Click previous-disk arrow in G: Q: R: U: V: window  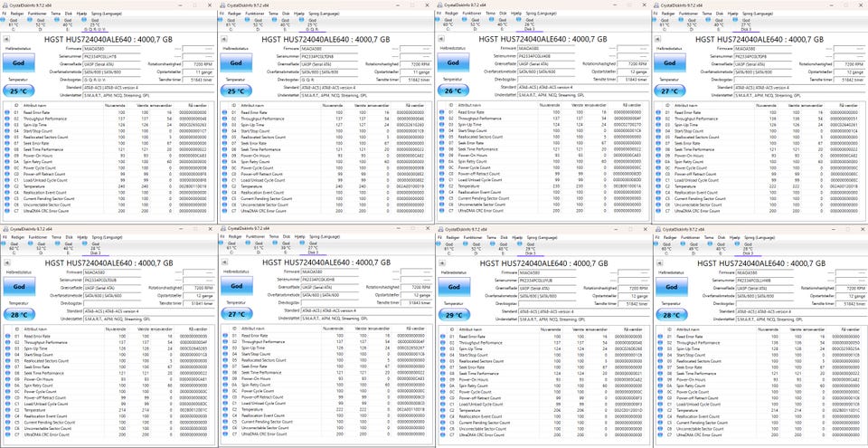[x=6, y=39]
